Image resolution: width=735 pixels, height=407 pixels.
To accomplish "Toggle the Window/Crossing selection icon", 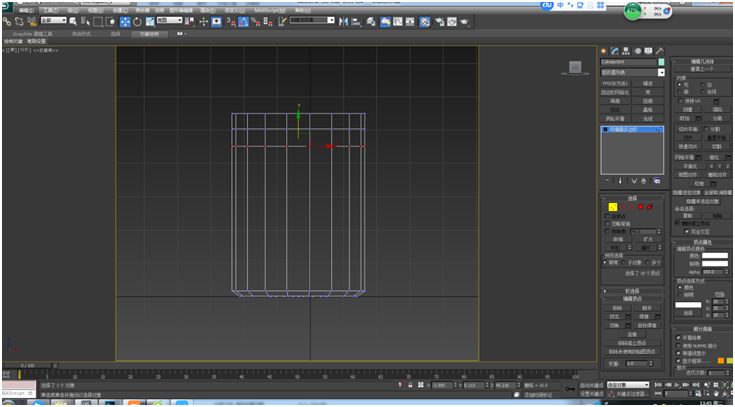I will tap(111, 21).
